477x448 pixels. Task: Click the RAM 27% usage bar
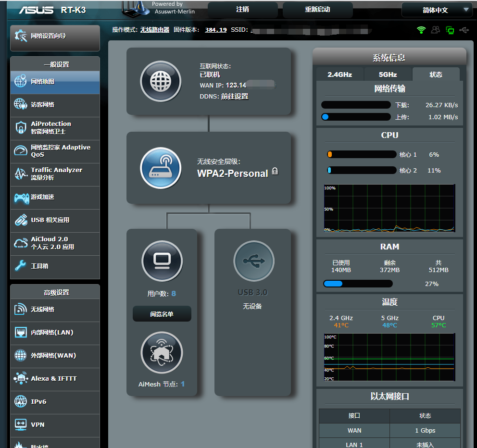pyautogui.click(x=358, y=284)
